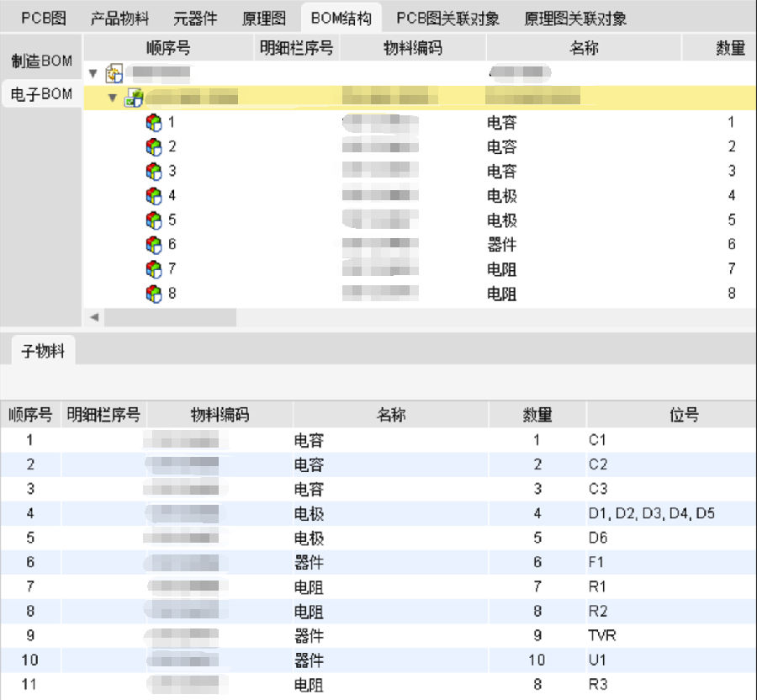Select the cube icon for row 5

(x=154, y=220)
